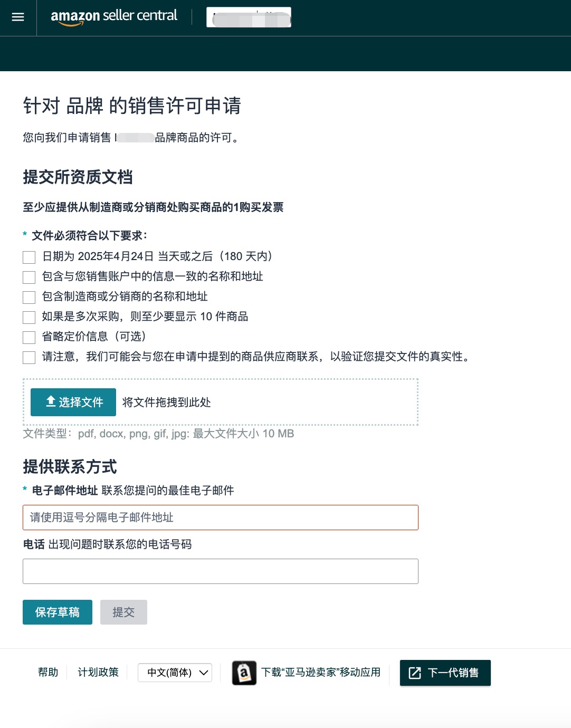
Task: Tick the 请注意 supplier verification checkbox
Action: (29, 358)
